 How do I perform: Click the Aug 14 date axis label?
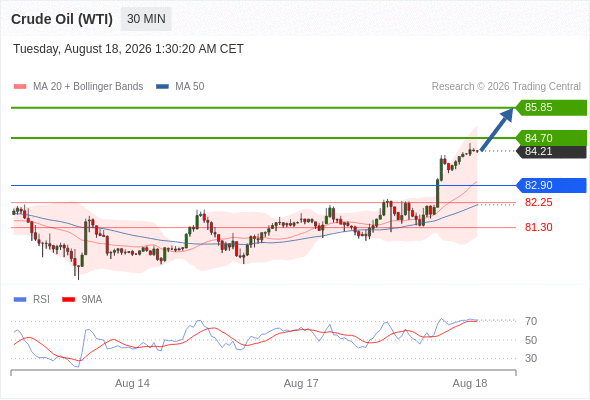[x=132, y=383]
